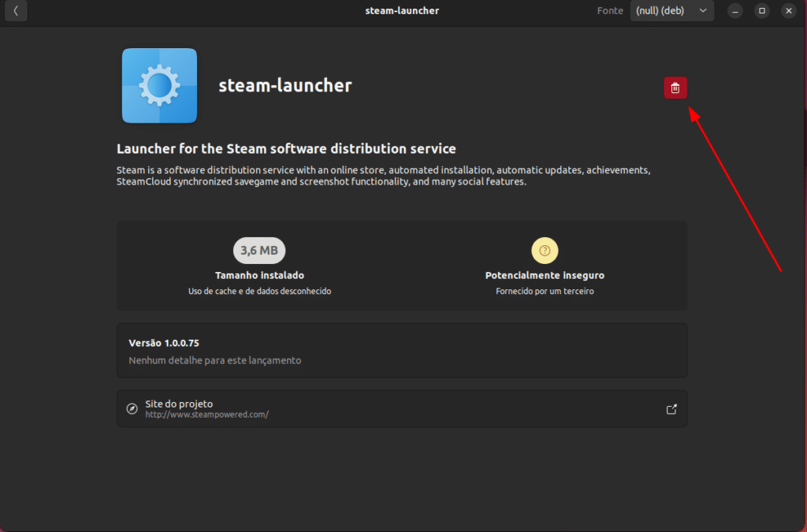
Task: Maximize the steam-launcher window
Action: click(761, 11)
